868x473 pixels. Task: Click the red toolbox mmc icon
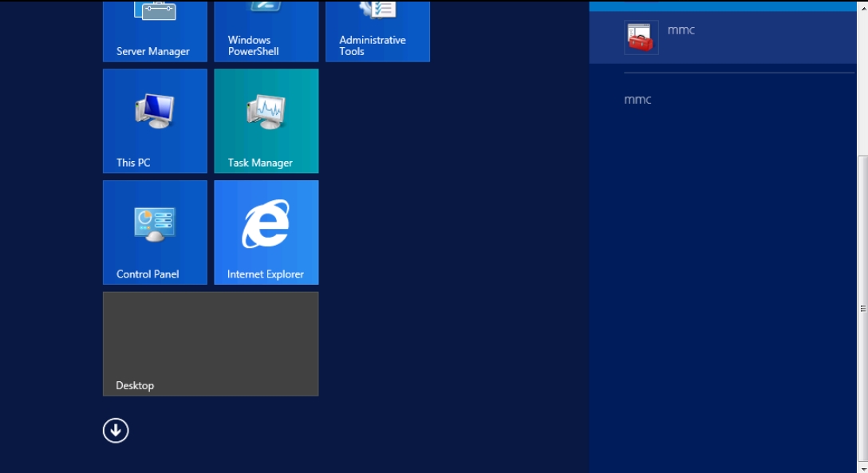pyautogui.click(x=641, y=37)
